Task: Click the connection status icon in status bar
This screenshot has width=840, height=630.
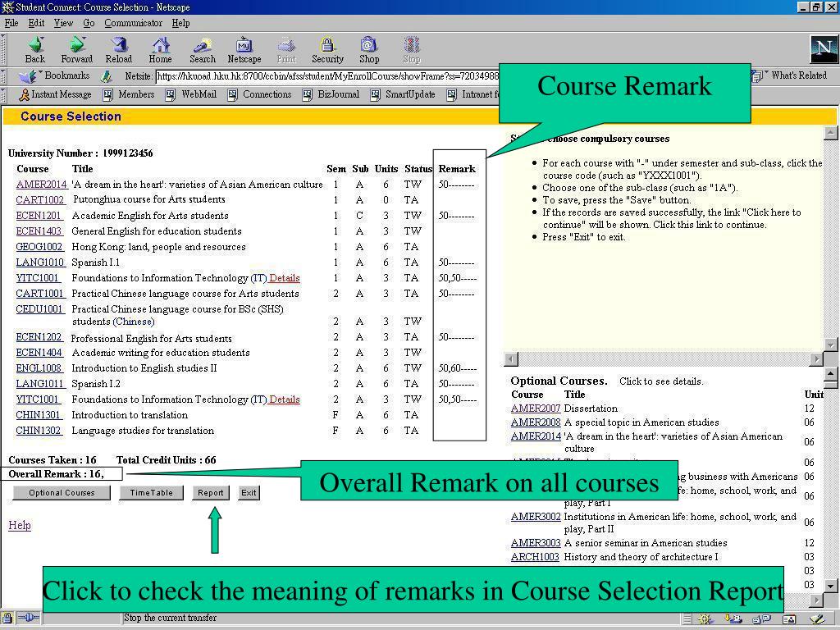Action: [x=30, y=619]
